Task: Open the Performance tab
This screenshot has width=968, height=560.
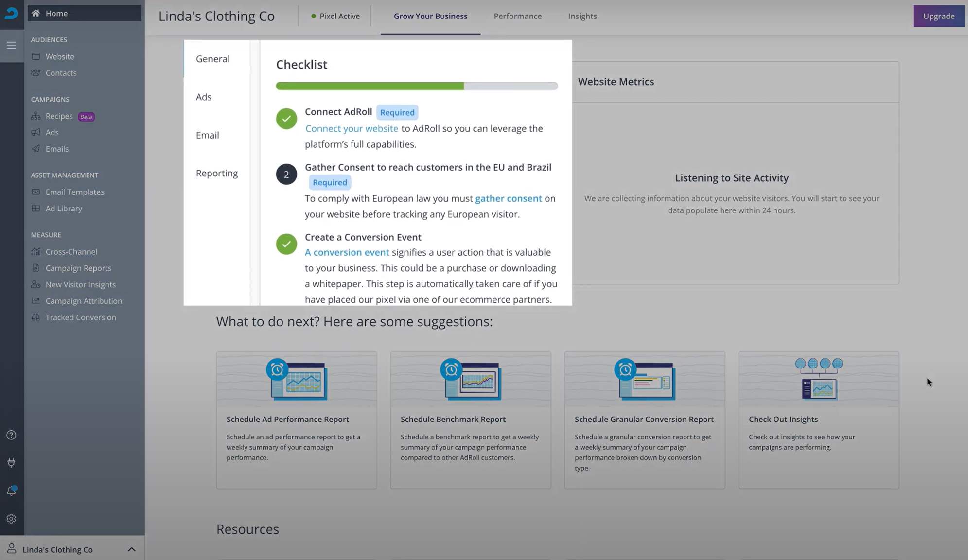Action: (x=517, y=16)
